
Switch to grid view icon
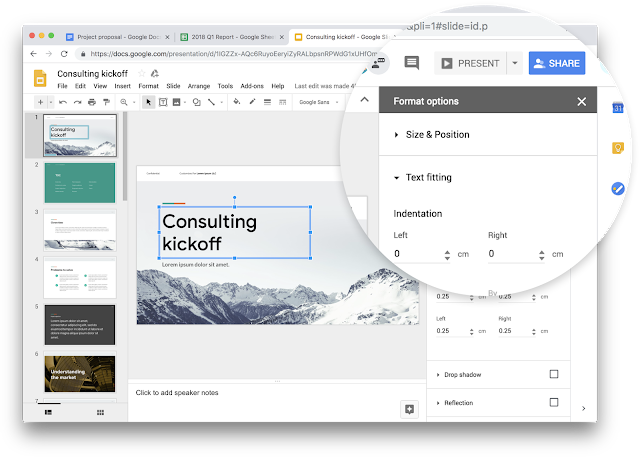[x=100, y=412]
